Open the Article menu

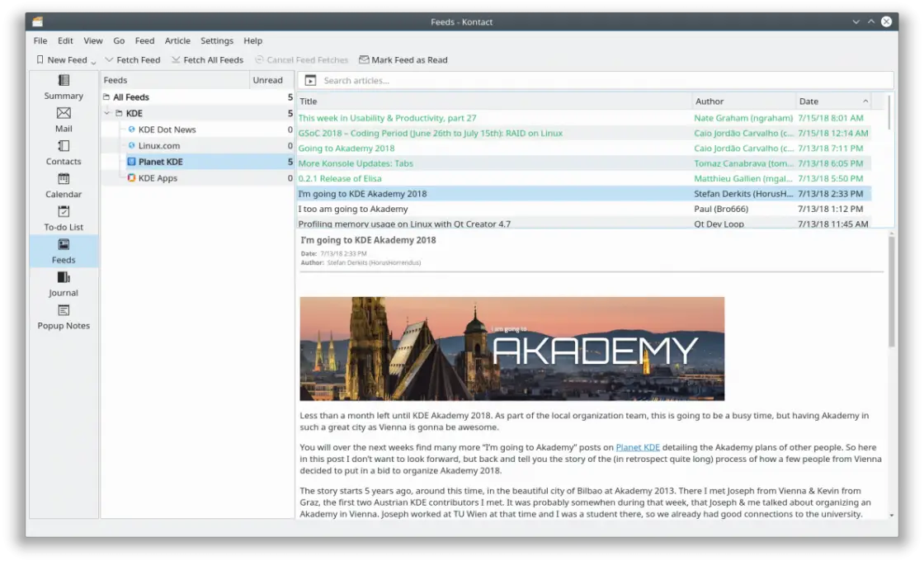(x=177, y=40)
